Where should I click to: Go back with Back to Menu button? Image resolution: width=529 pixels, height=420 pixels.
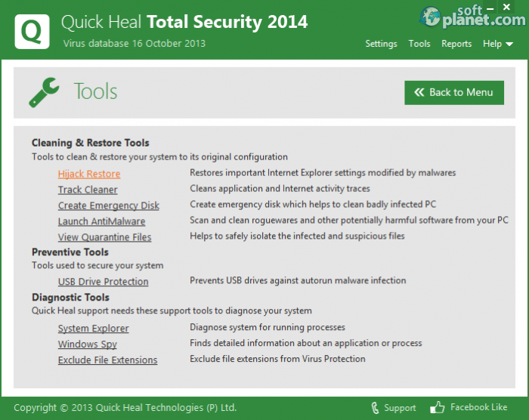(454, 92)
